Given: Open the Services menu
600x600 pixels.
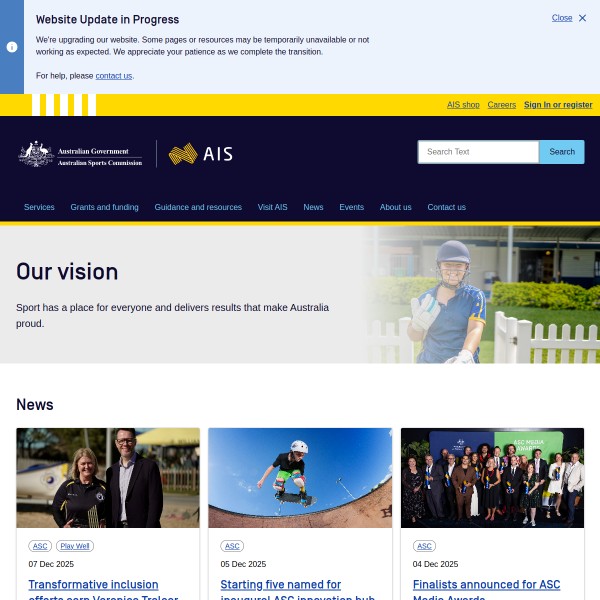Looking at the screenshot, I should pos(39,207).
